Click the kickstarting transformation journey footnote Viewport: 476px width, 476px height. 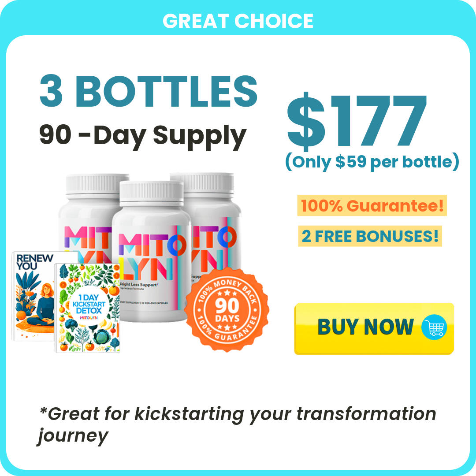pyautogui.click(x=237, y=425)
